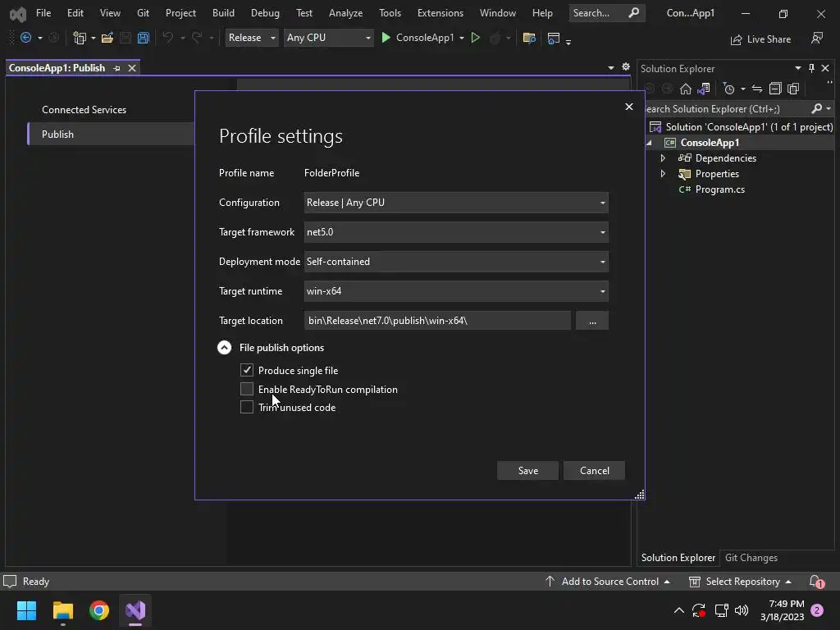Click the pin icon on Publish tab
Screen dimensions: 840x630
coord(116,68)
